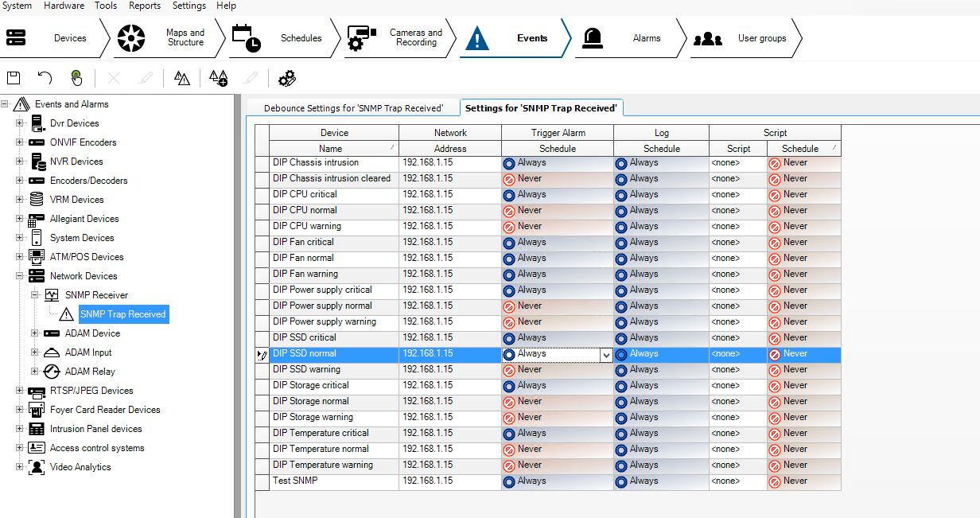Open the Reports menu
Viewport: 980px width, 518px height.
144,6
